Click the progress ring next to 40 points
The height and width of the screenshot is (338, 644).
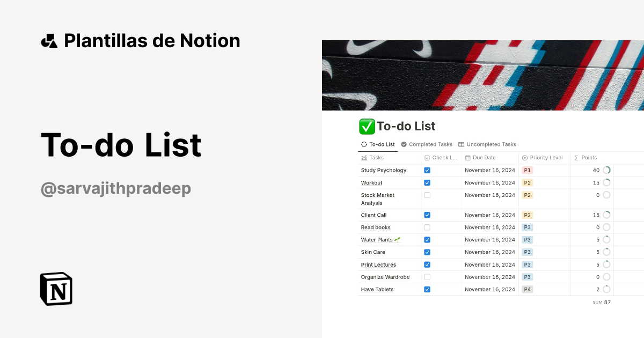pos(606,170)
